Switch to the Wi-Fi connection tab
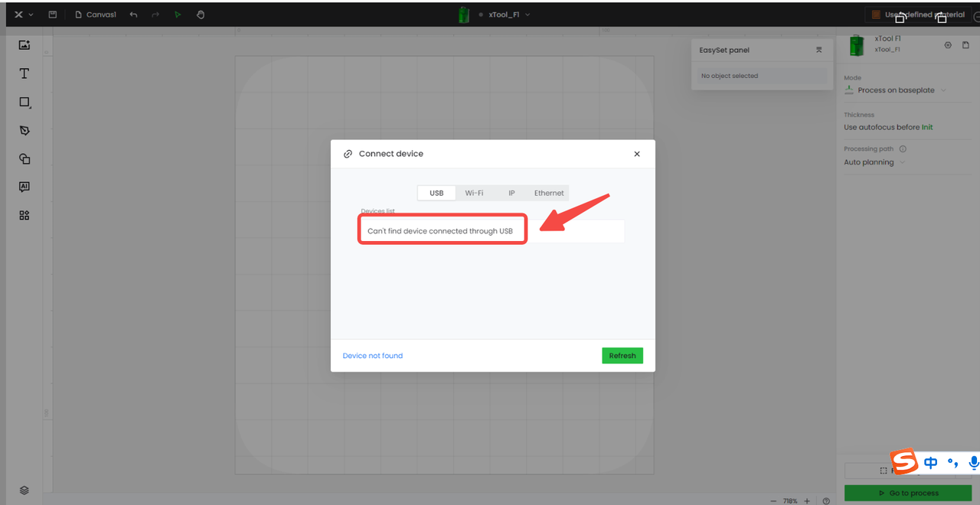Image resolution: width=980 pixels, height=505 pixels. click(x=474, y=193)
